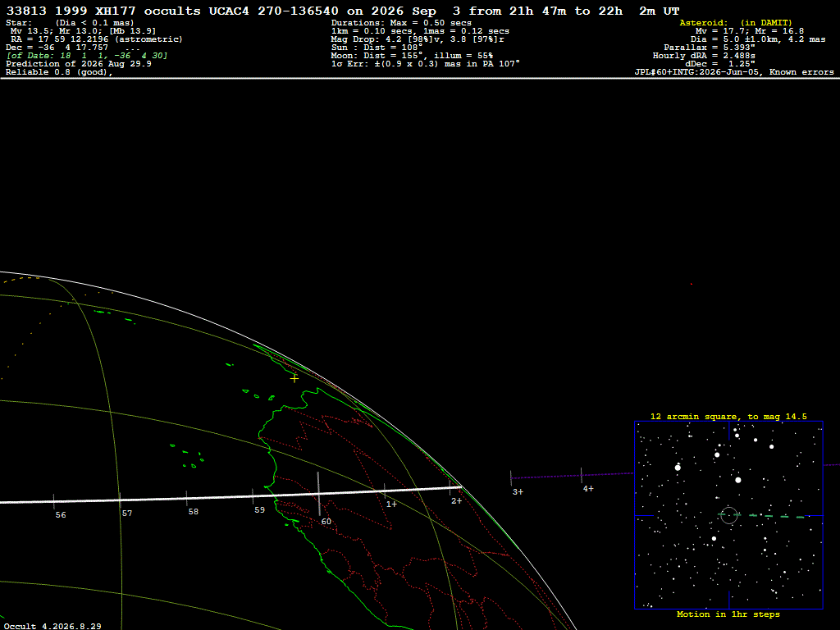Click the 58 time marker on the track

point(193,512)
